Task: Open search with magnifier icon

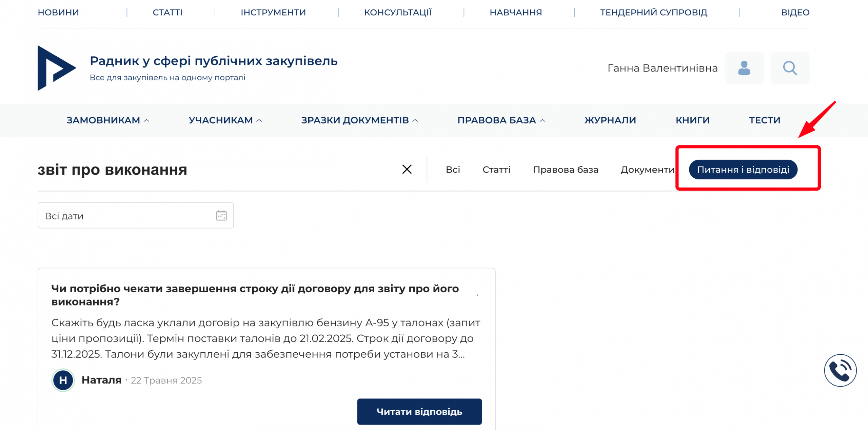Action: pos(790,68)
